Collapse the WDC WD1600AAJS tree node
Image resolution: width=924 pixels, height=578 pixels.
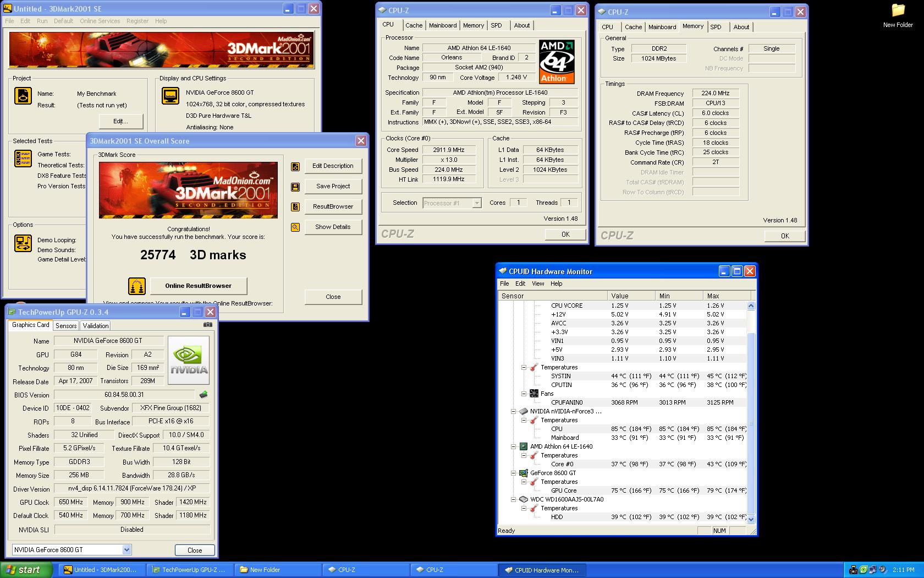pos(513,499)
